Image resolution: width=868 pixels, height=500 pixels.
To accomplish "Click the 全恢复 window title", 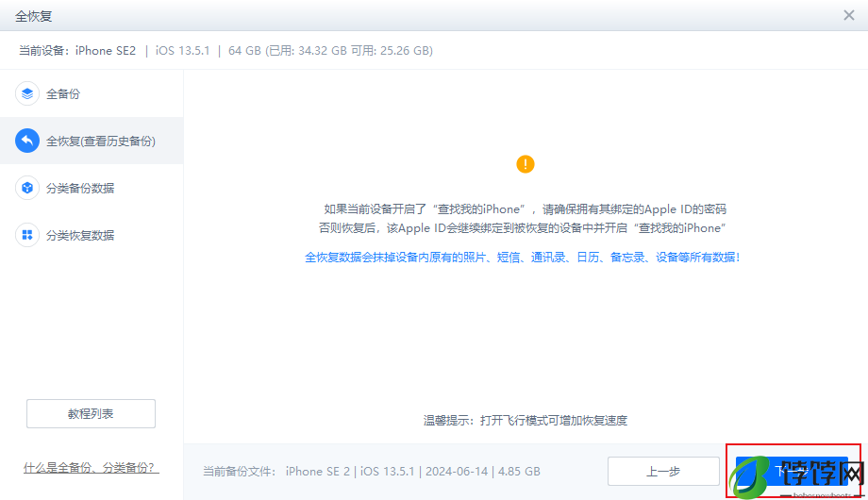I will 34,16.
